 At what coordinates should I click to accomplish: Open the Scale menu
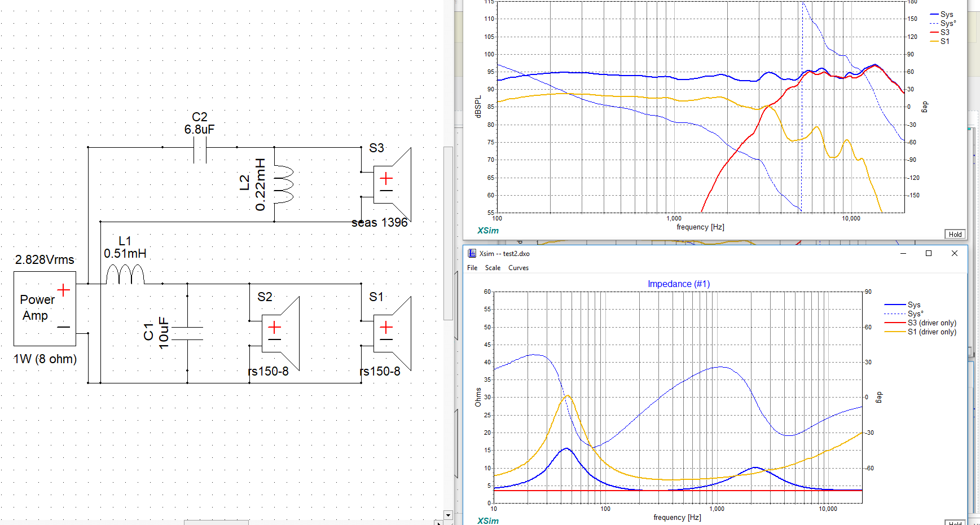tap(493, 268)
